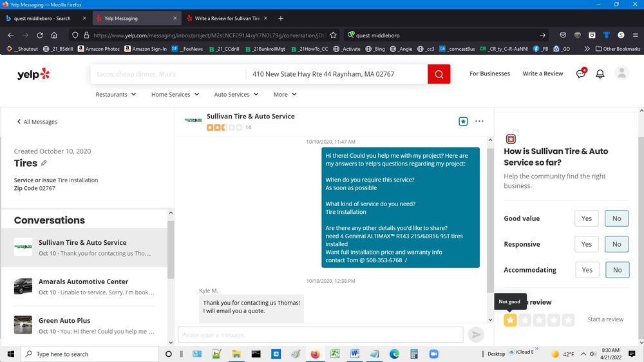This screenshot has height=362, width=644.
Task: Select the second rating star
Action: tap(525, 319)
